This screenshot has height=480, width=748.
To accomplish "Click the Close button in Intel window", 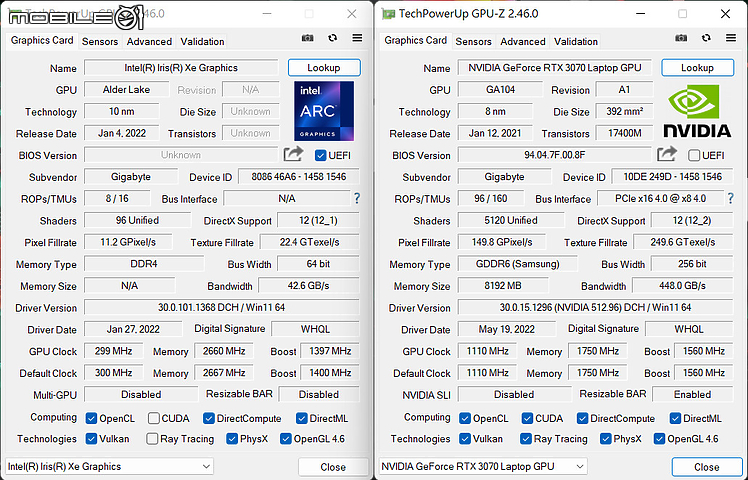I will (x=333, y=467).
